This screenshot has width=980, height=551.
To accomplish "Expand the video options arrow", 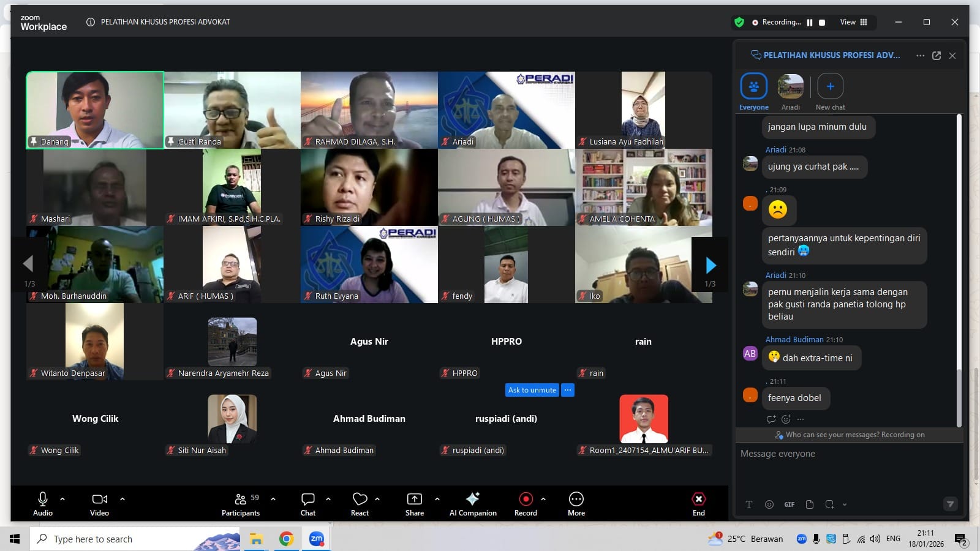I will [123, 499].
